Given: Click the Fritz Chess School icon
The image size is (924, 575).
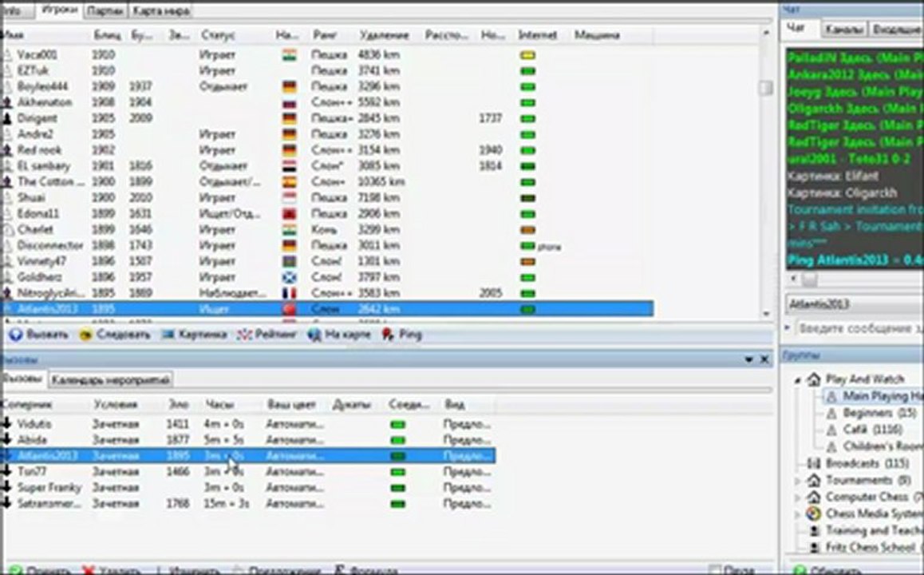Looking at the screenshot, I should tap(814, 547).
